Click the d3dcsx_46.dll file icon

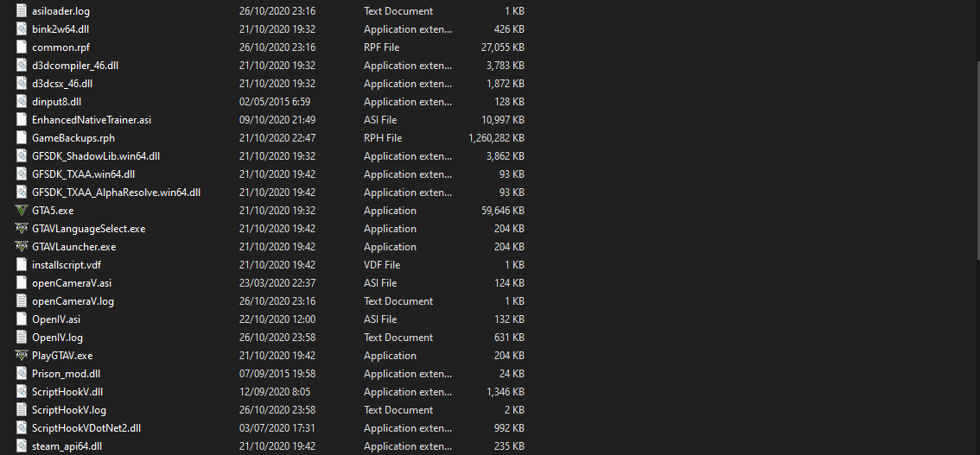[x=22, y=83]
